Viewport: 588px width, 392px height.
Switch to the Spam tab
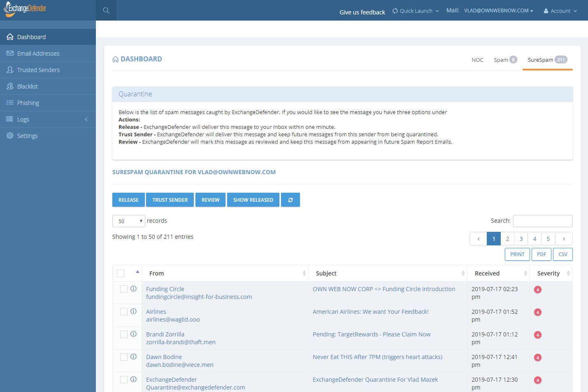point(505,60)
